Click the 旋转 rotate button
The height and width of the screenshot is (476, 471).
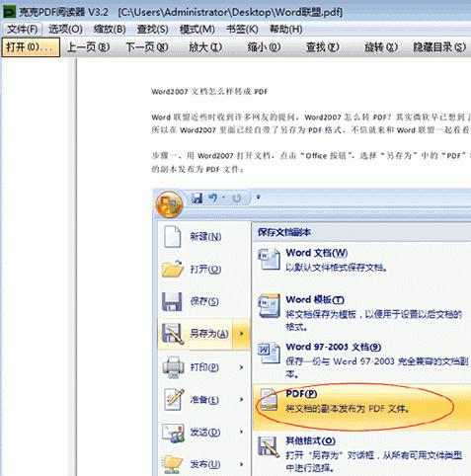(381, 47)
